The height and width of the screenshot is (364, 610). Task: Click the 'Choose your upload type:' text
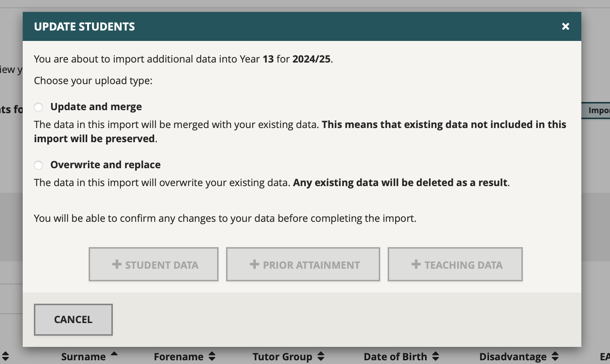coord(93,81)
